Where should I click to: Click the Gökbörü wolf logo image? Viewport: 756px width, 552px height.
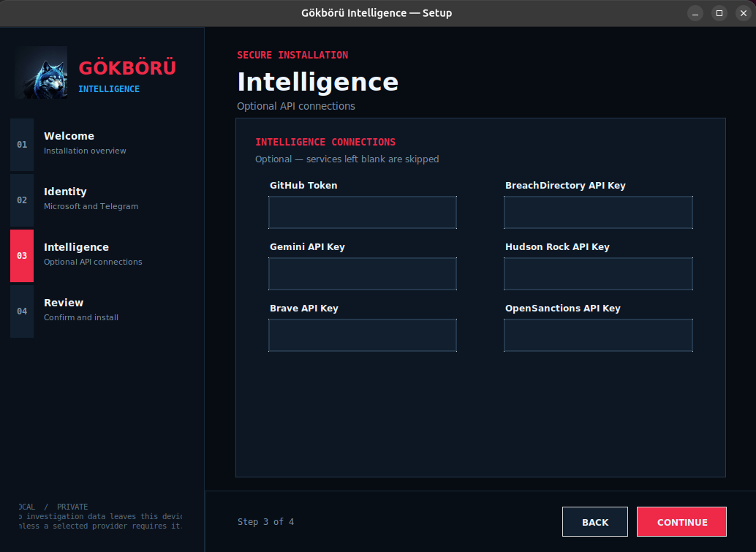click(41, 73)
